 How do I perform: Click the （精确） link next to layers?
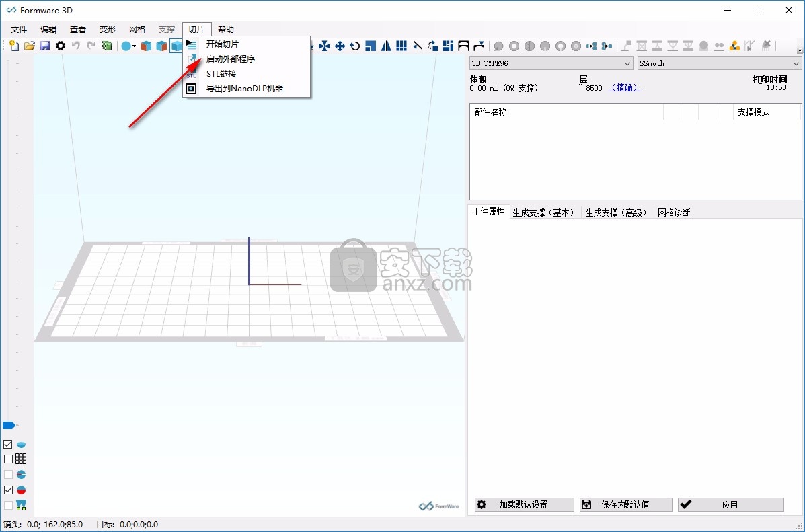[624, 88]
